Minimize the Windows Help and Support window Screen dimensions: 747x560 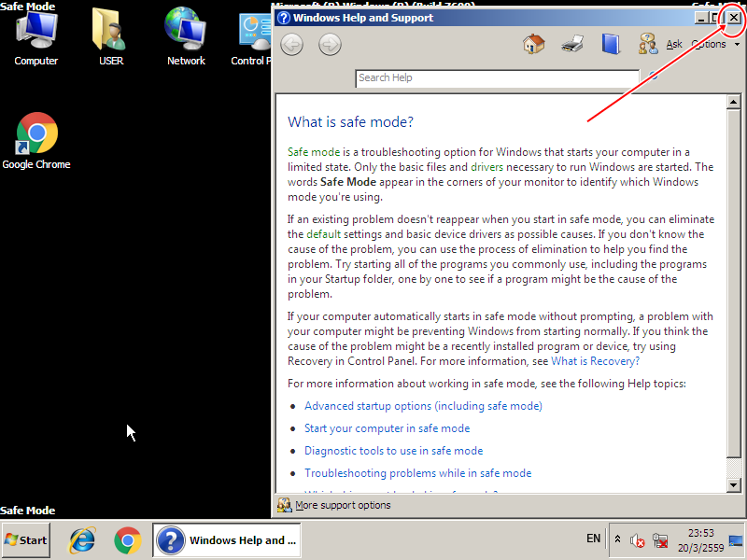[701, 18]
